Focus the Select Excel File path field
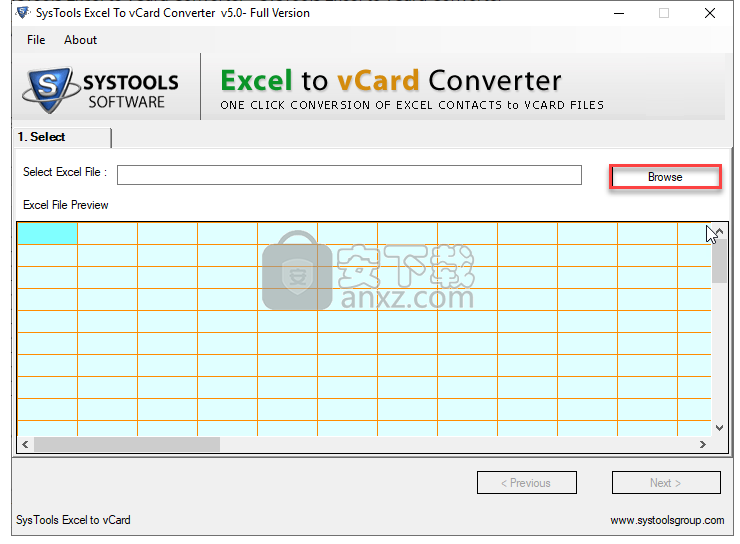 (349, 175)
